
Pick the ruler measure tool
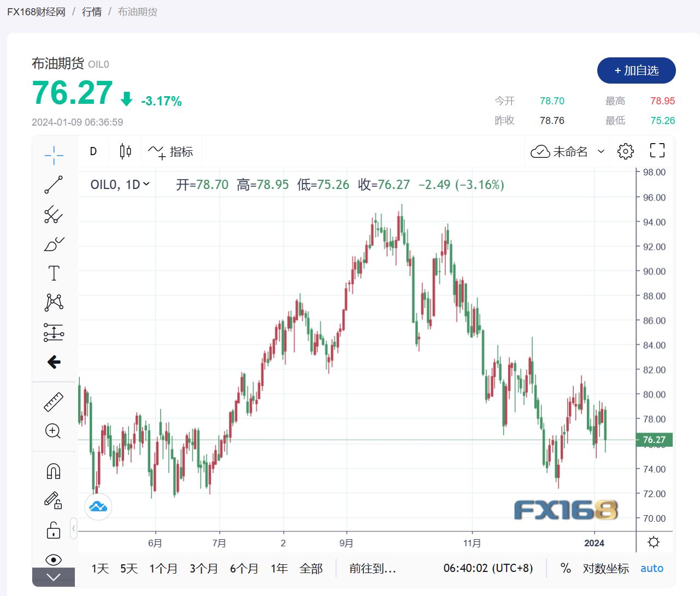pyautogui.click(x=54, y=402)
